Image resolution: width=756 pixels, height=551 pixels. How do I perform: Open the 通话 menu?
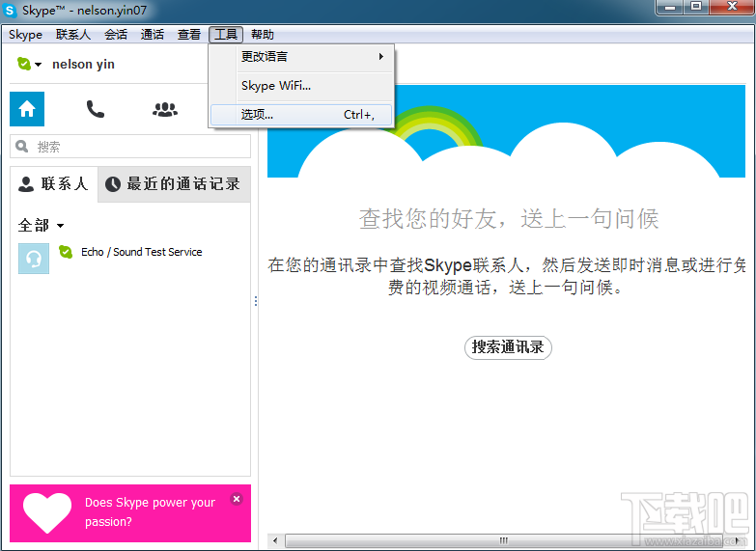(x=153, y=35)
